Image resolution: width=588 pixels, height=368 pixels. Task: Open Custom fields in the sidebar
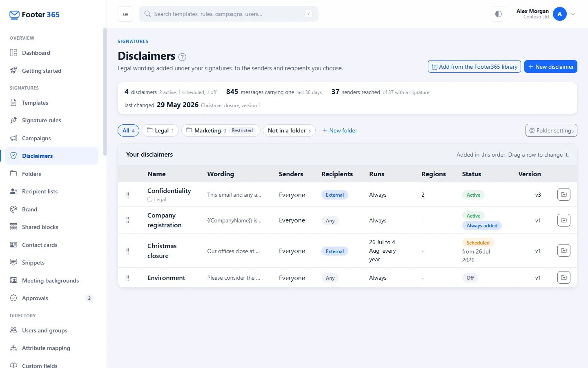52,365
